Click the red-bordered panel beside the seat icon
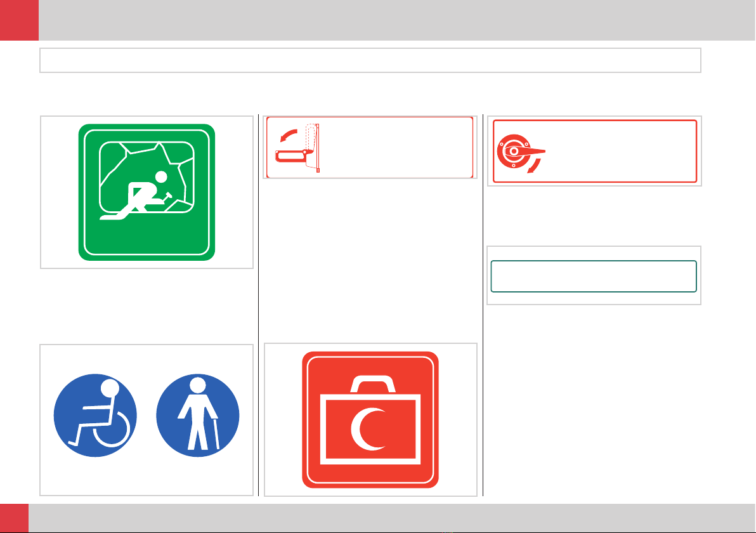The height and width of the screenshot is (533, 756). pos(370,147)
